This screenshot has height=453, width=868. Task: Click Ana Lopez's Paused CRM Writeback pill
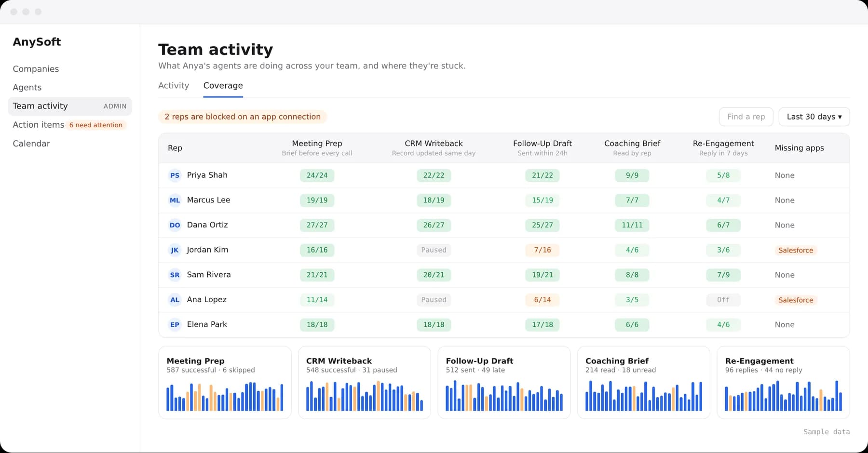pyautogui.click(x=434, y=300)
